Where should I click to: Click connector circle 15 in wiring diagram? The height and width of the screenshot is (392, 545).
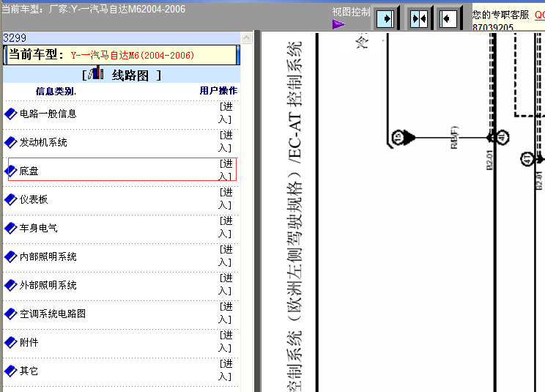click(398, 138)
